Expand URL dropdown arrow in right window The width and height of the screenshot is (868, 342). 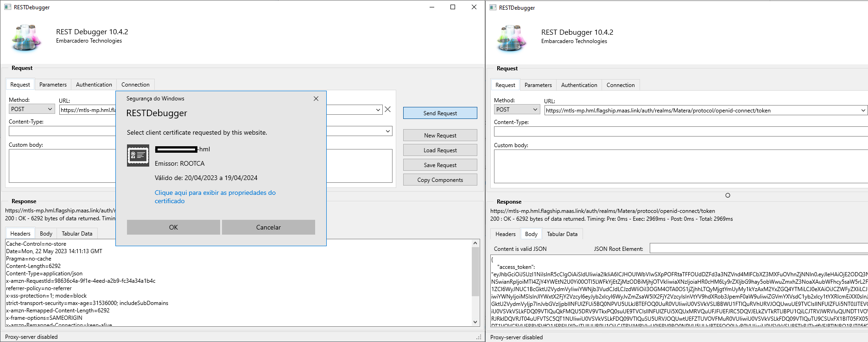pos(863,110)
